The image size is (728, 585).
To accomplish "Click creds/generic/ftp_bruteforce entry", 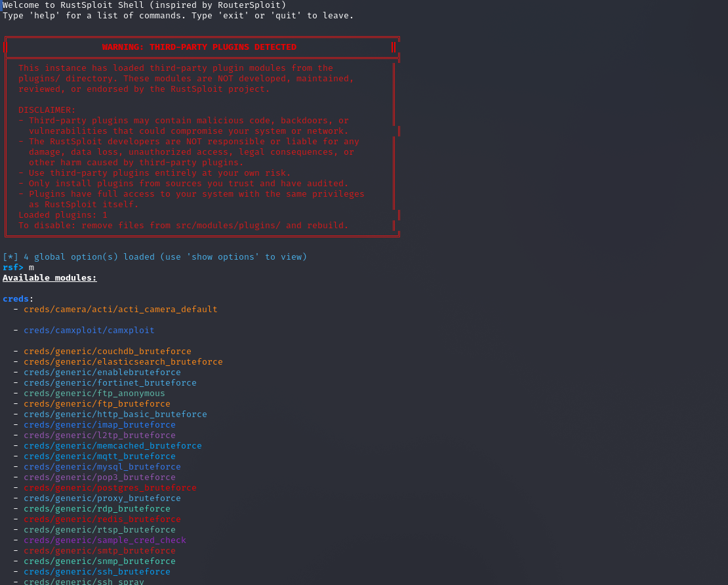I will [x=97, y=404].
